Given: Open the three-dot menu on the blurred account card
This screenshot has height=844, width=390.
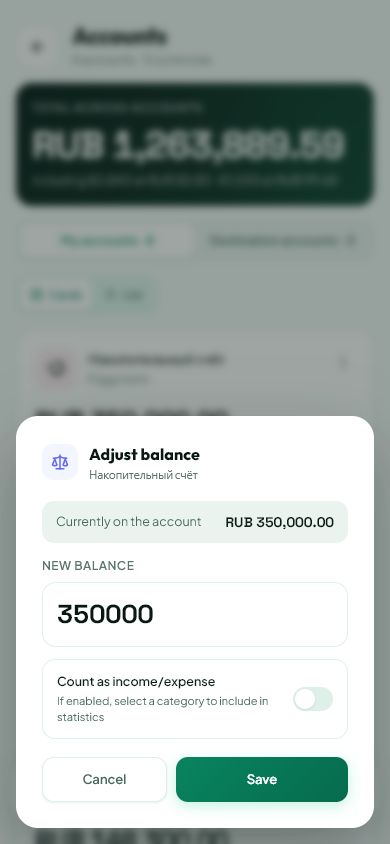Looking at the screenshot, I should coord(343,364).
